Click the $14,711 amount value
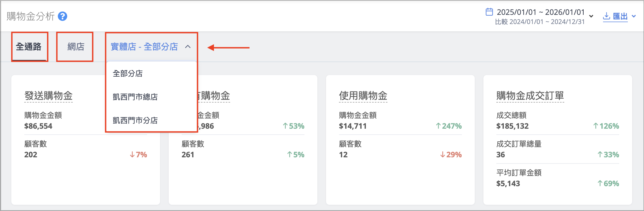Viewport: 644px width, 211px height. [x=353, y=126]
